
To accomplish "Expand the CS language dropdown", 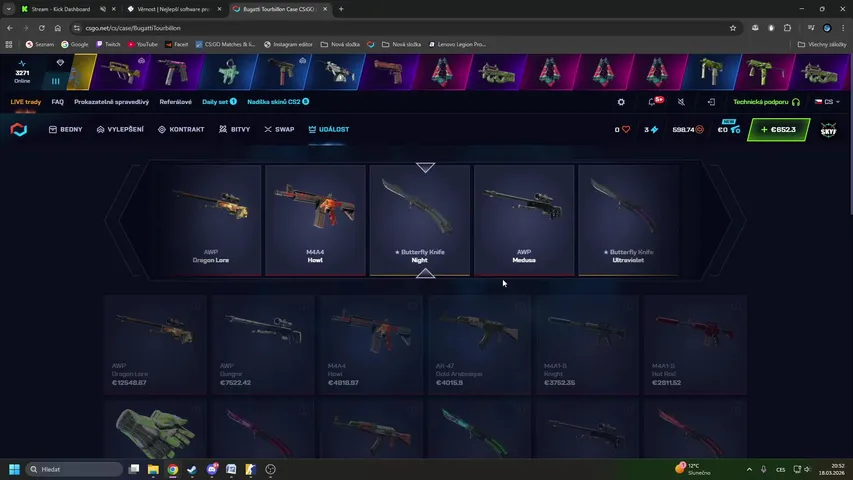I will [x=827, y=102].
